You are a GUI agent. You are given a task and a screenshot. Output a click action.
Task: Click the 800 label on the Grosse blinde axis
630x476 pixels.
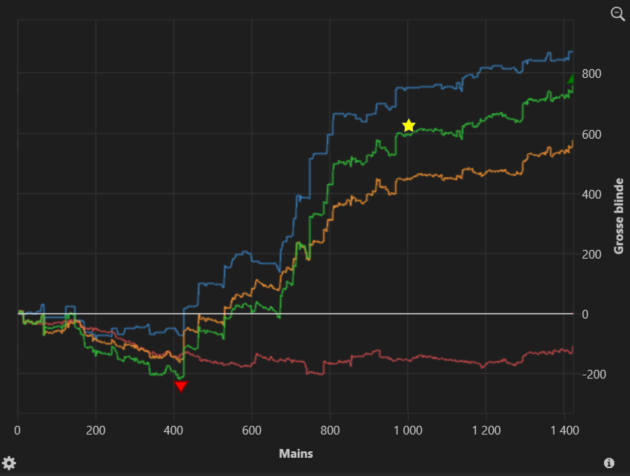tap(592, 74)
